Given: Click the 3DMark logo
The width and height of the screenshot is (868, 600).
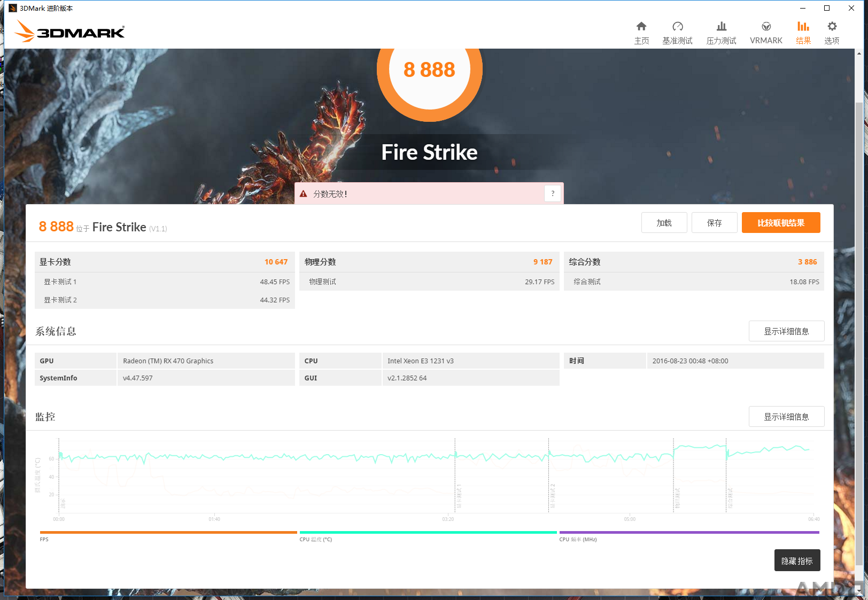Looking at the screenshot, I should (69, 32).
